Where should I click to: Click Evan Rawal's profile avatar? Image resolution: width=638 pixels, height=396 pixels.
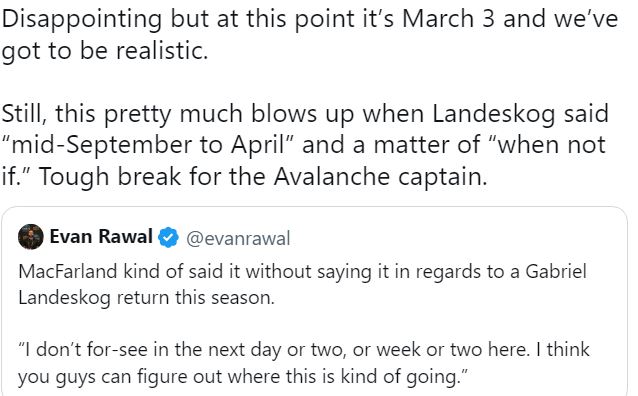click(x=31, y=236)
